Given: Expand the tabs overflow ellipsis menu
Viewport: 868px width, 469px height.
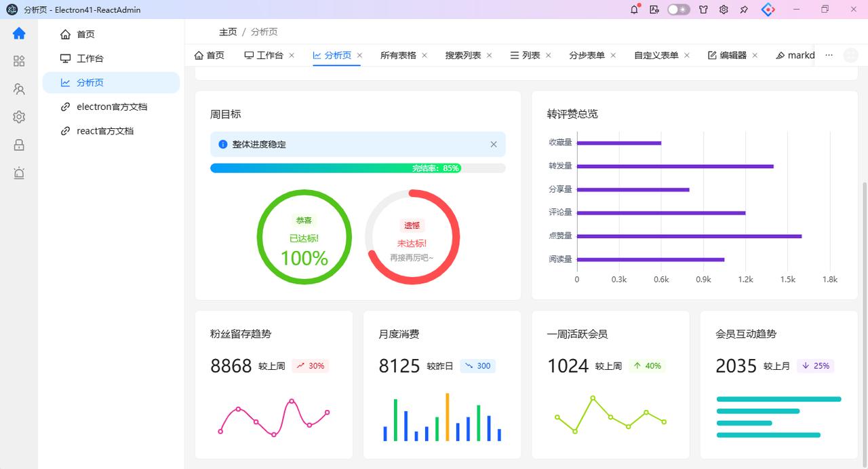Looking at the screenshot, I should point(829,55).
